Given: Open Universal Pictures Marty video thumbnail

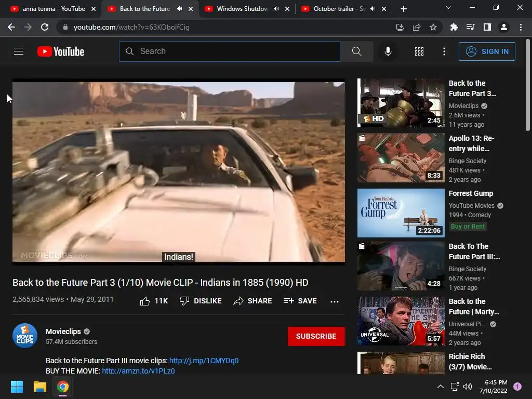Looking at the screenshot, I should tap(401, 321).
